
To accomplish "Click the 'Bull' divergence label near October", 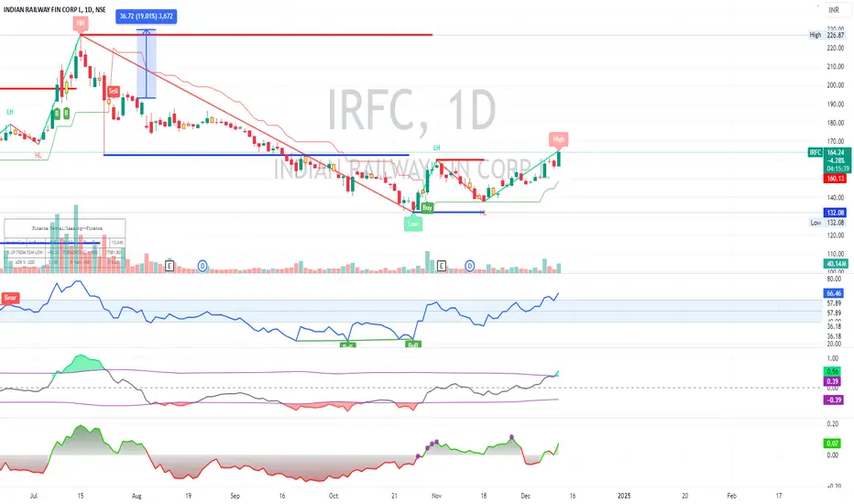I will click(347, 345).
